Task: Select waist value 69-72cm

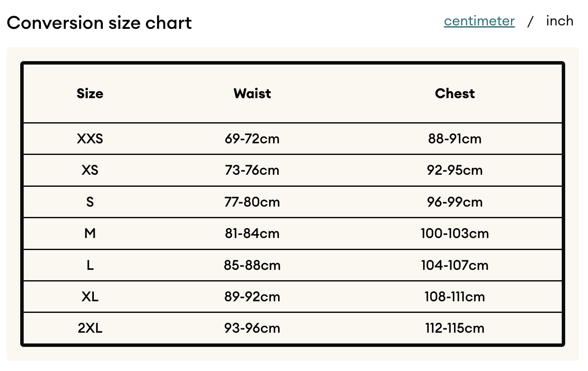Action: click(x=252, y=139)
